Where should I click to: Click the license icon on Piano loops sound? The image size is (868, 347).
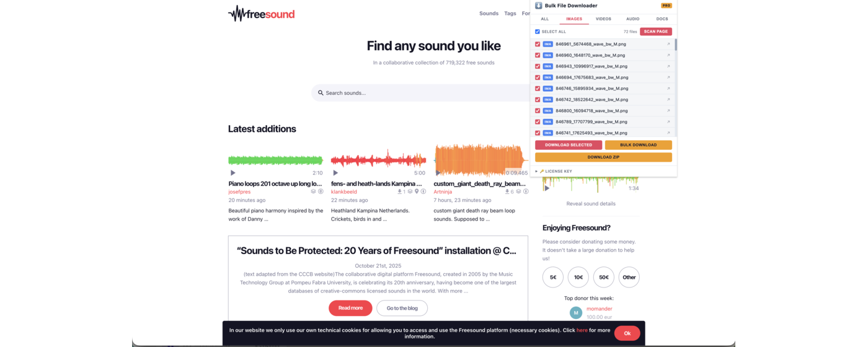(321, 191)
